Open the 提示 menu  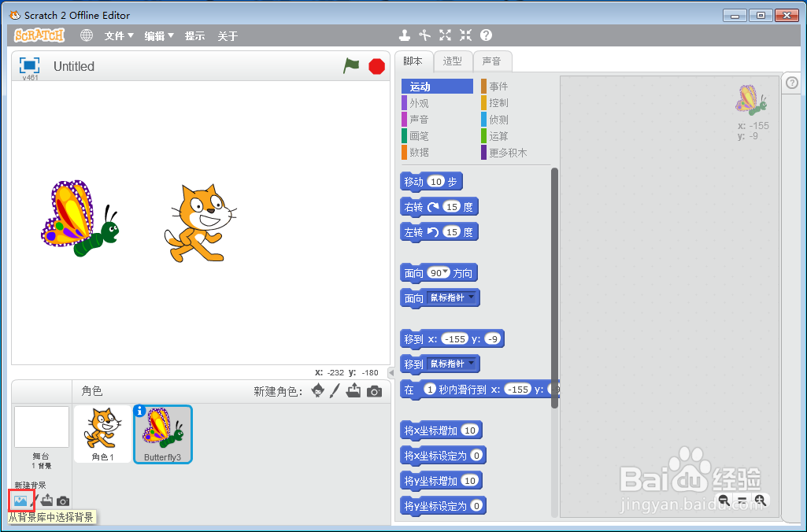pyautogui.click(x=194, y=35)
